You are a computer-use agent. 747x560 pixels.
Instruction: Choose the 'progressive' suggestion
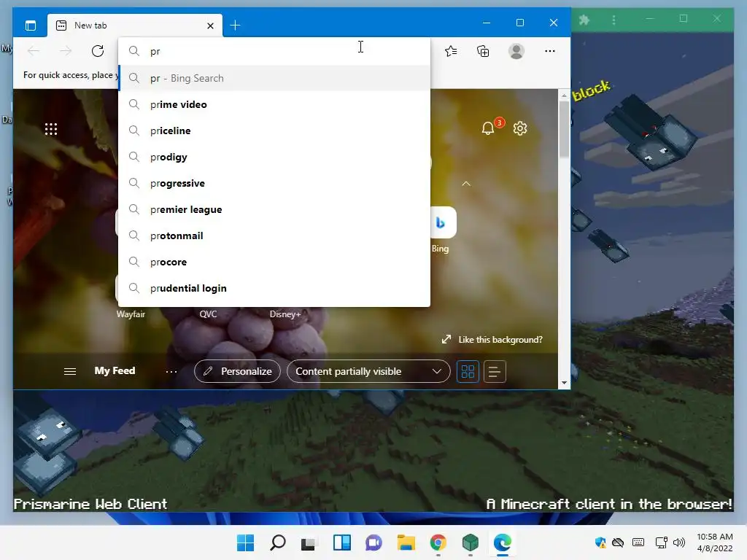tap(274, 183)
